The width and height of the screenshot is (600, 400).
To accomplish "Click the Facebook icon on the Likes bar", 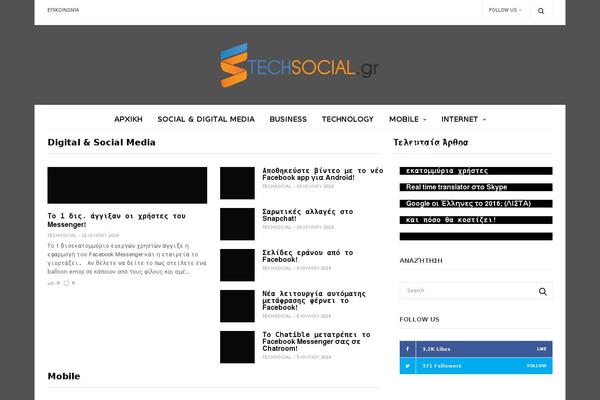I will pos(408,349).
